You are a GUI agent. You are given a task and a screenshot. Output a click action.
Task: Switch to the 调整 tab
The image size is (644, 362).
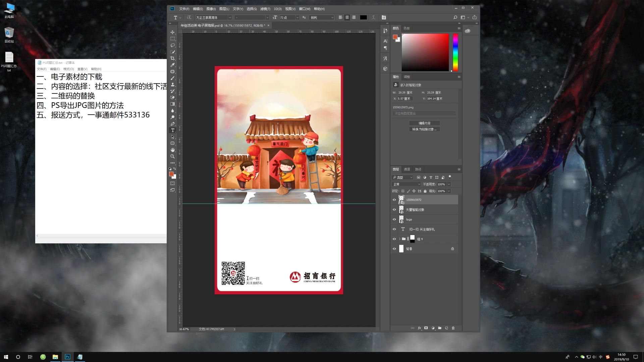407,77
